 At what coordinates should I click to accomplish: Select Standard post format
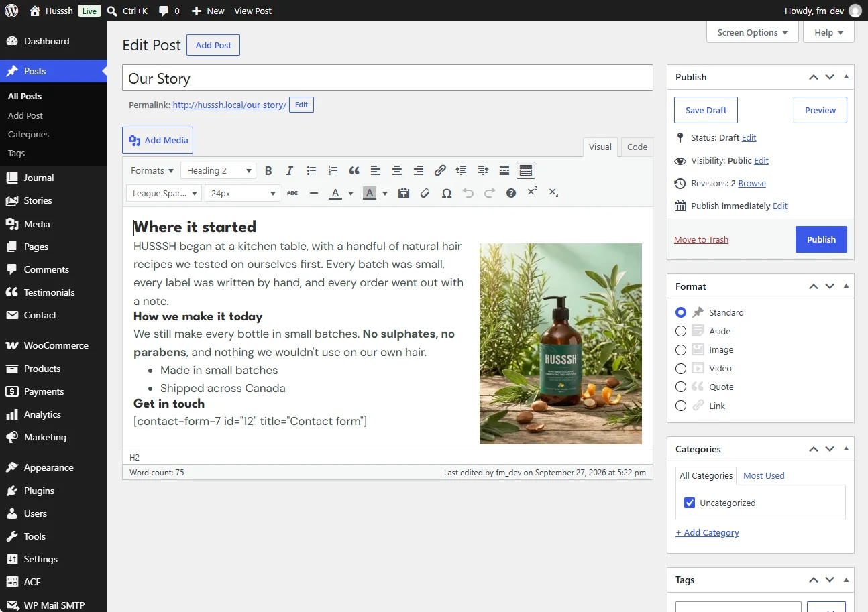(x=681, y=312)
